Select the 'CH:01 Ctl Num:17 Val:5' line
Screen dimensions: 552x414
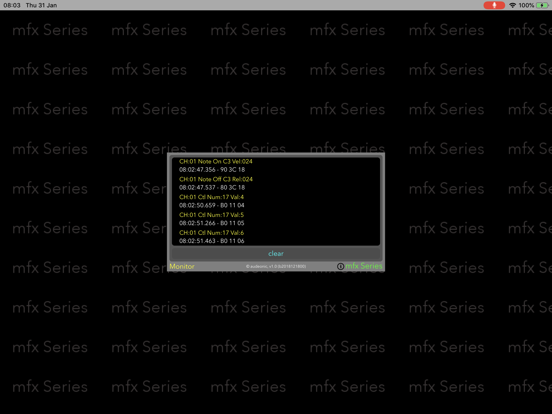point(211,215)
